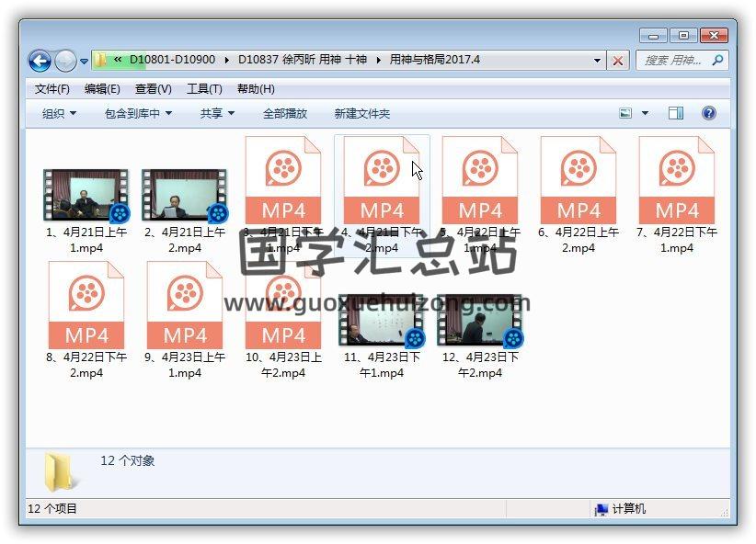Open the recent pages dropdown arrow
Viewport: 756px width, 544px height.
click(84, 62)
